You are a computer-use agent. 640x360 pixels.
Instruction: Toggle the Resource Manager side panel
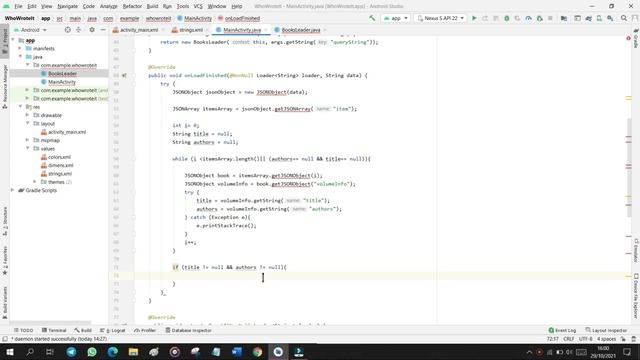5,87
